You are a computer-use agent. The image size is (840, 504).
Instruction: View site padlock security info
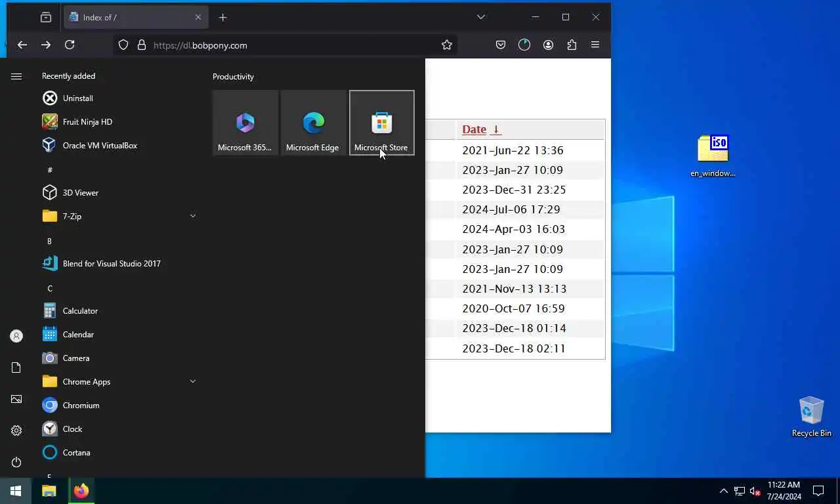click(142, 45)
